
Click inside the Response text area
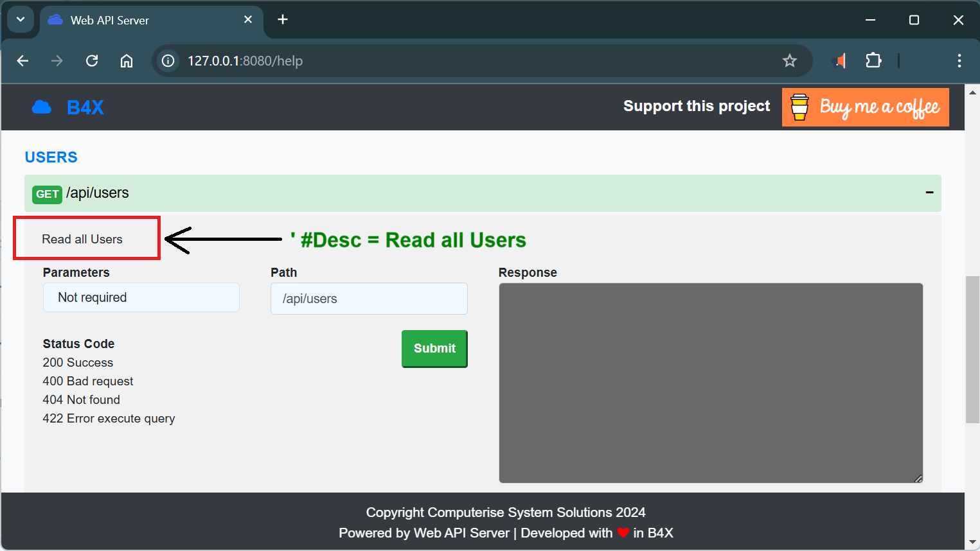pos(710,382)
